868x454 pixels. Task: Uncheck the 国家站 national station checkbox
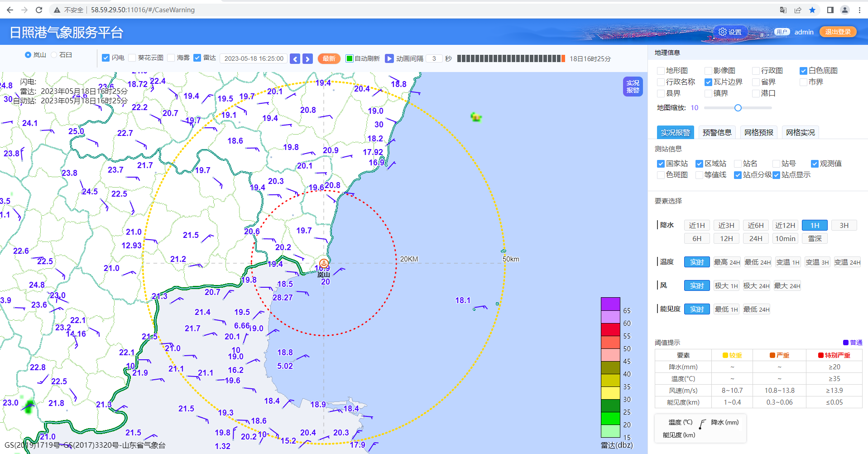click(x=661, y=164)
